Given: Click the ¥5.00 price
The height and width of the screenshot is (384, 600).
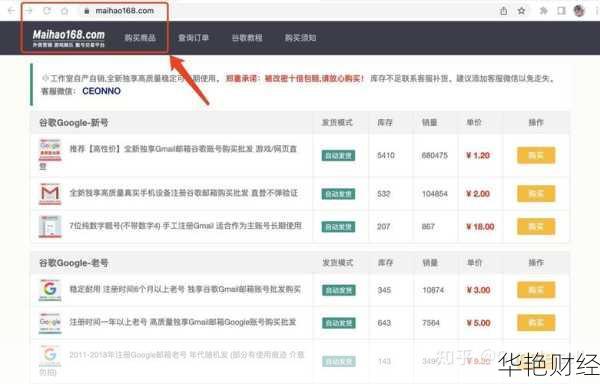Looking at the screenshot, I should pyautogui.click(x=478, y=323).
